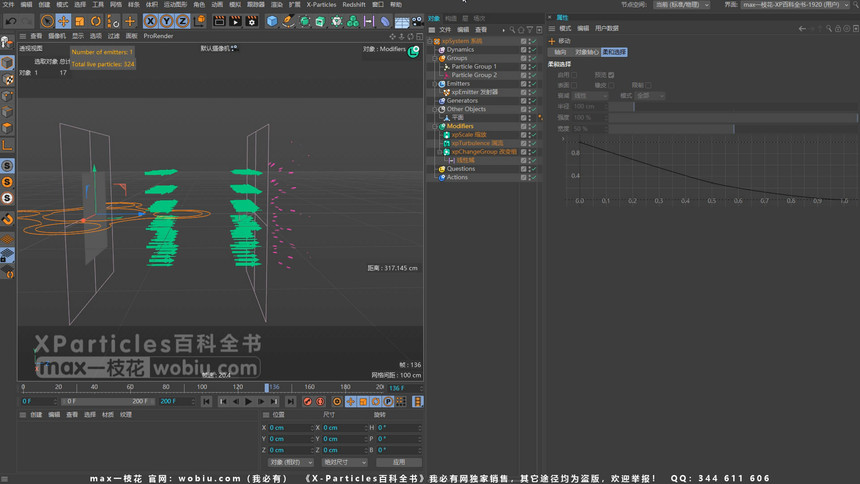The height and width of the screenshot is (484, 860).
Task: Click the Camera icon in the toolbar
Action: pos(417,21)
